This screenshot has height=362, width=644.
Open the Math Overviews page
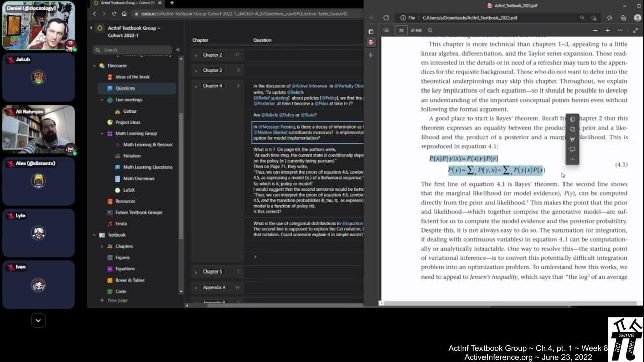[139, 178]
